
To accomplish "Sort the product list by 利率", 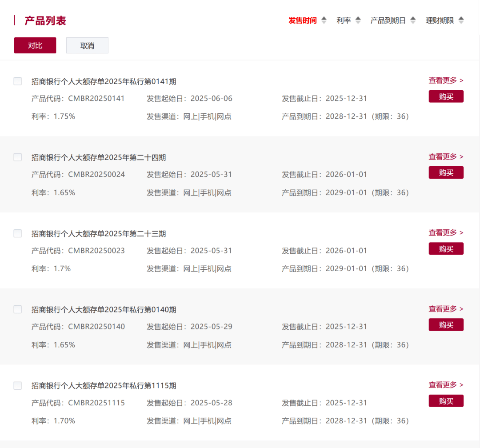I will [x=344, y=20].
